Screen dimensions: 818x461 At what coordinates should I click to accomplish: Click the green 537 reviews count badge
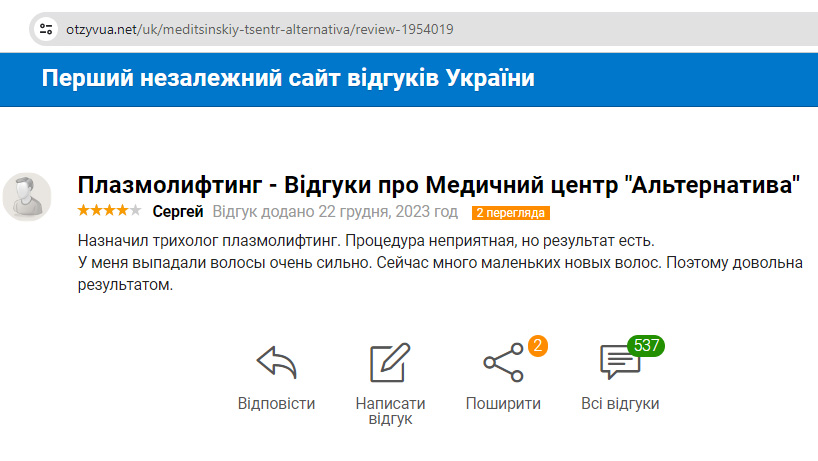[647, 346]
